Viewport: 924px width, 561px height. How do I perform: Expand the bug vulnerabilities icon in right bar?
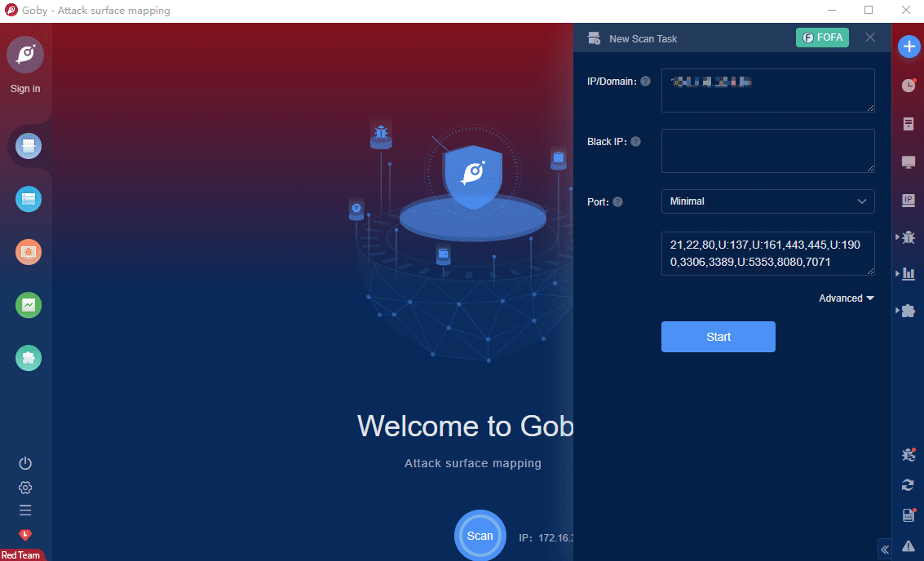(908, 237)
